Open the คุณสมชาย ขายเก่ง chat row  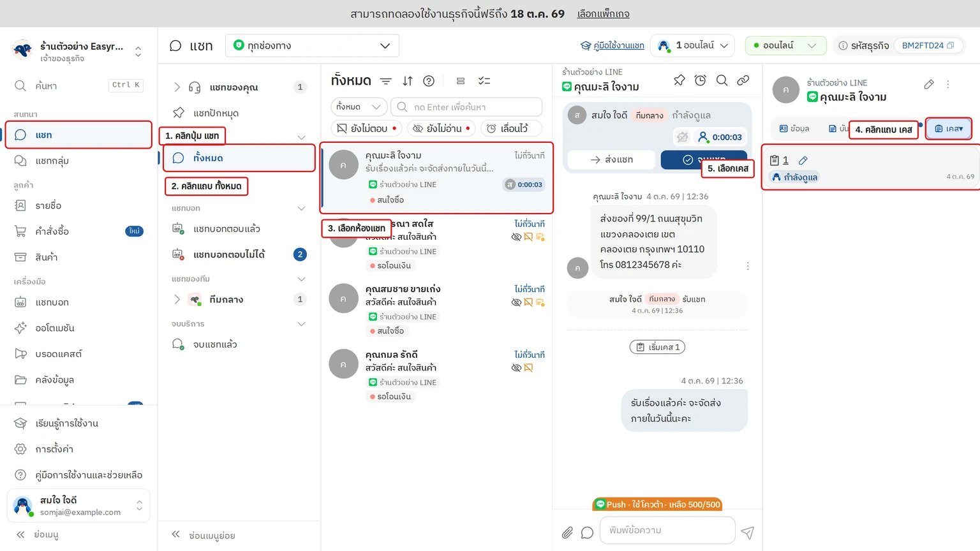[x=437, y=310]
